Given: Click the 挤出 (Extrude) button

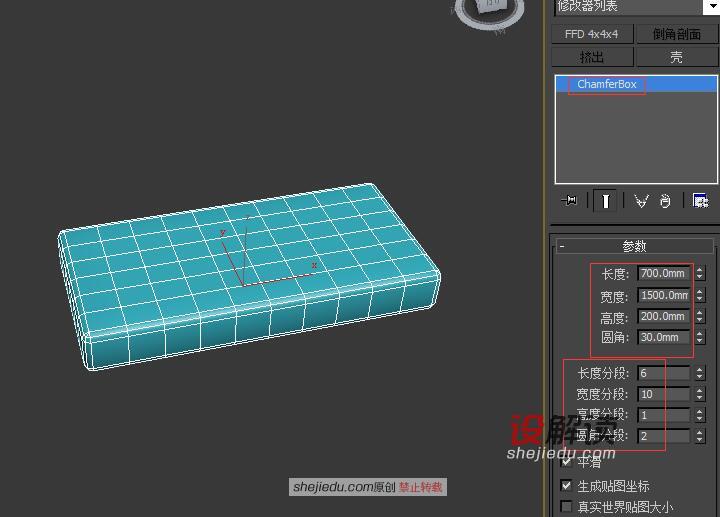Looking at the screenshot, I should [x=591, y=57].
